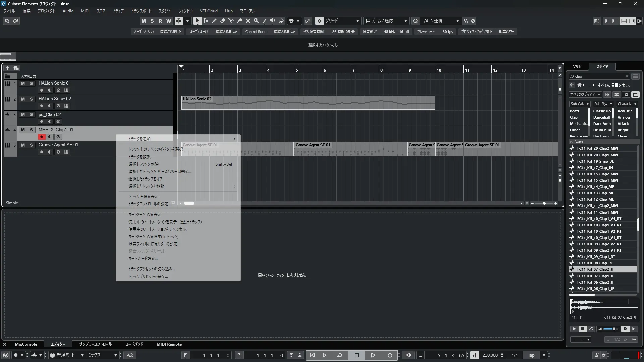Toggle cycle loop in transport bar
The height and width of the screenshot is (362, 644).
coord(339,355)
